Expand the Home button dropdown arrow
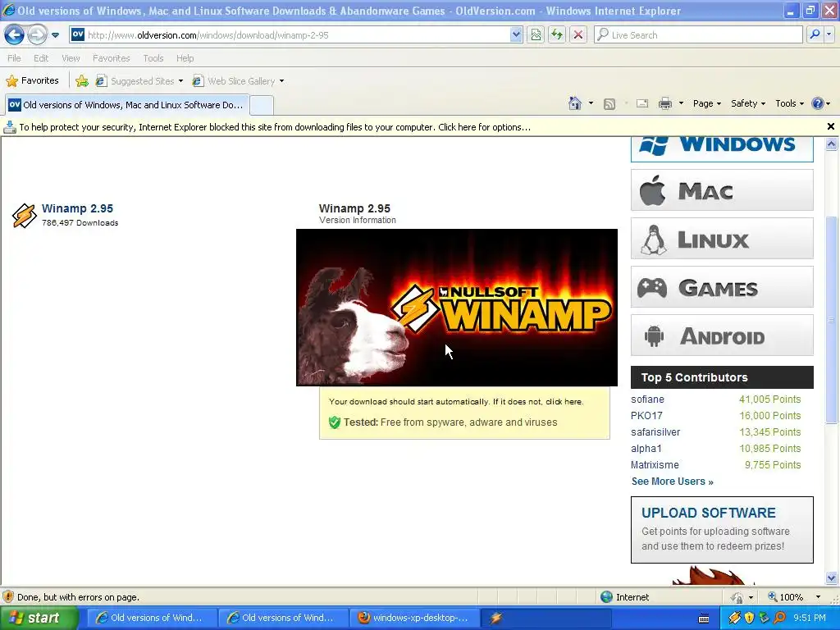The width and height of the screenshot is (840, 630). click(591, 103)
